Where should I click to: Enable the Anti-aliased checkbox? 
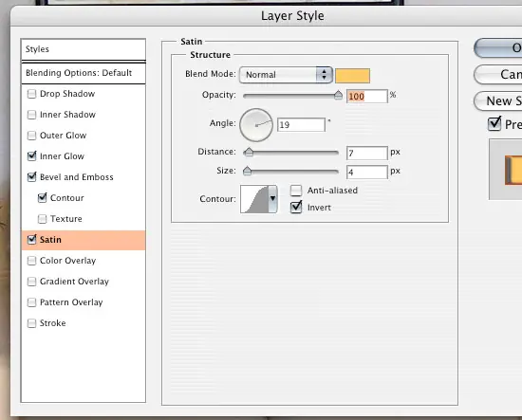click(x=296, y=191)
